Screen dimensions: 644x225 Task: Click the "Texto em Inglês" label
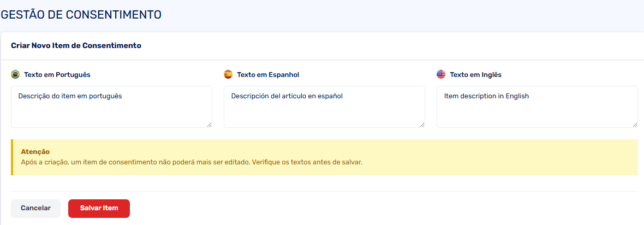pos(475,74)
